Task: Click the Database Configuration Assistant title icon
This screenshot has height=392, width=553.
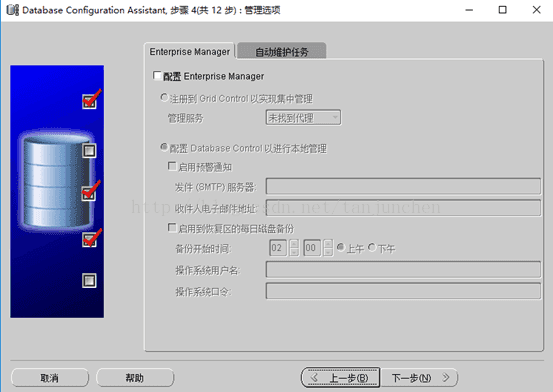Action: pos(12,10)
